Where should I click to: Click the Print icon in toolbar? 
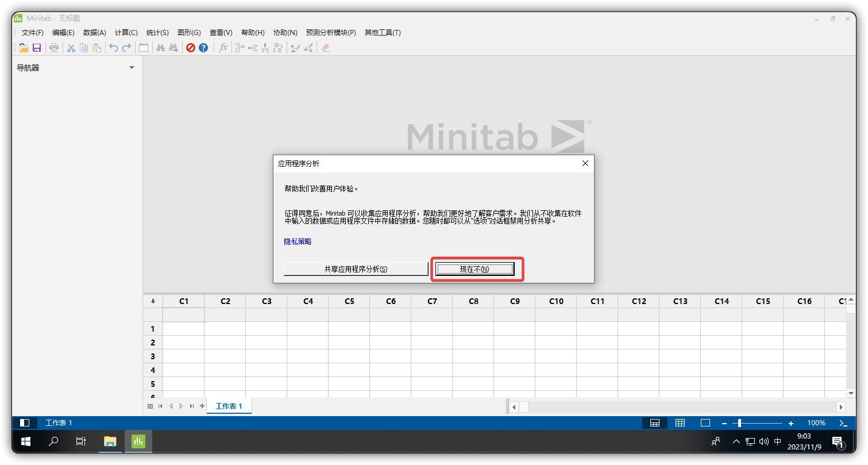[54, 48]
